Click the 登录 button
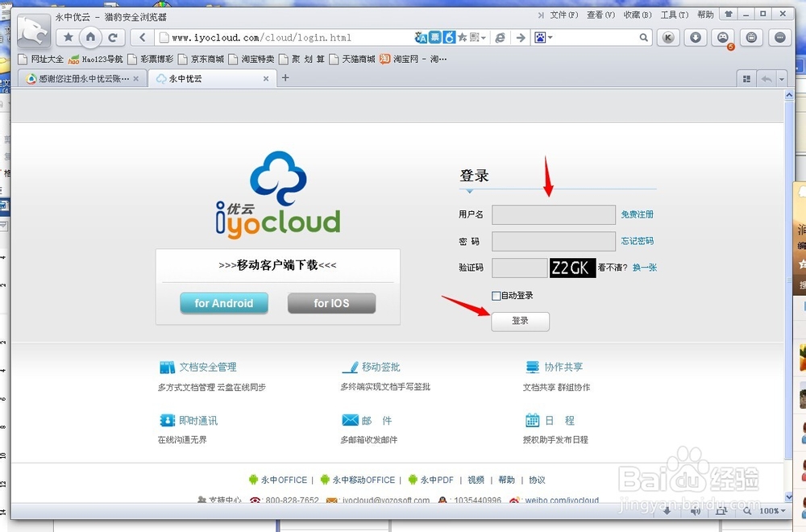The height and width of the screenshot is (532, 806). point(520,322)
